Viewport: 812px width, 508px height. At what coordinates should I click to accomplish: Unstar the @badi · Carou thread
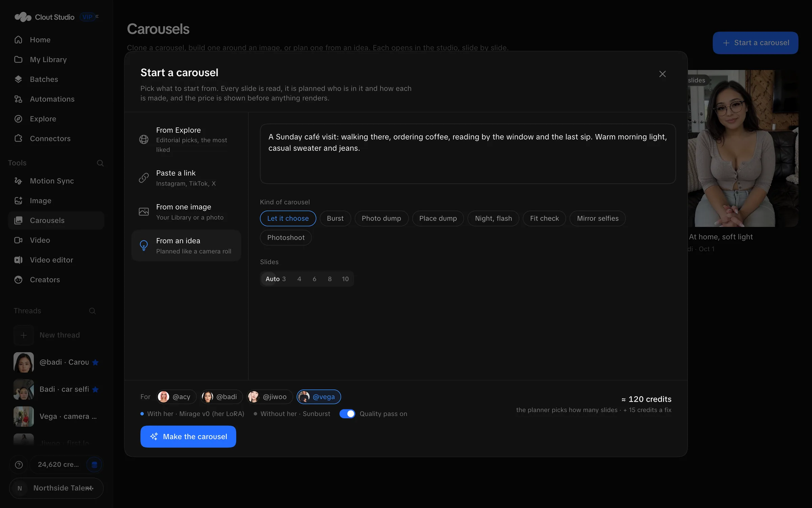(x=95, y=362)
